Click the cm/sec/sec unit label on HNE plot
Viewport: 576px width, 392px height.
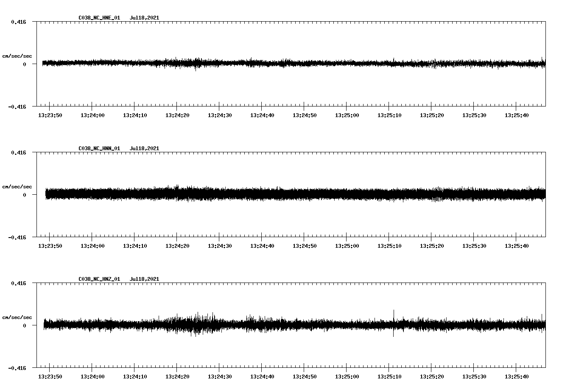(17, 56)
